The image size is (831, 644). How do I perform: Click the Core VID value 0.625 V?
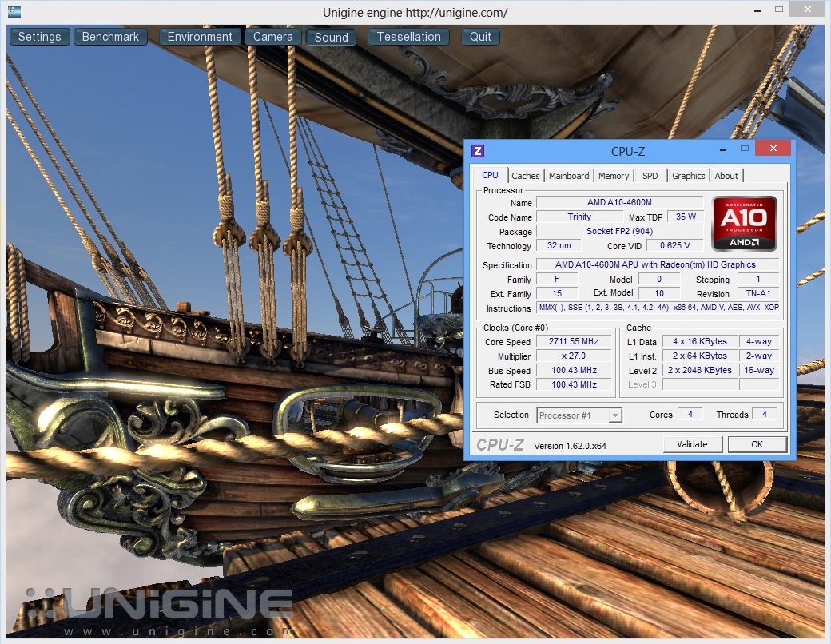(674, 245)
